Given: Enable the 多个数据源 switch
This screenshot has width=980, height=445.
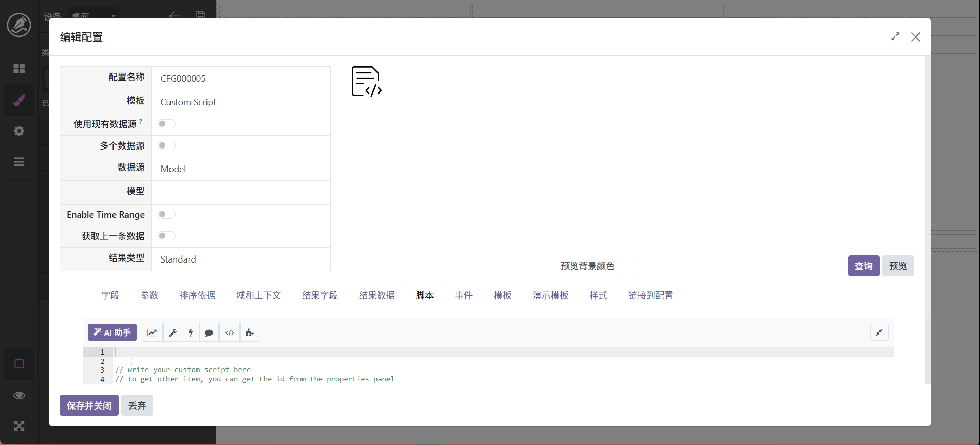Looking at the screenshot, I should pyautogui.click(x=166, y=145).
